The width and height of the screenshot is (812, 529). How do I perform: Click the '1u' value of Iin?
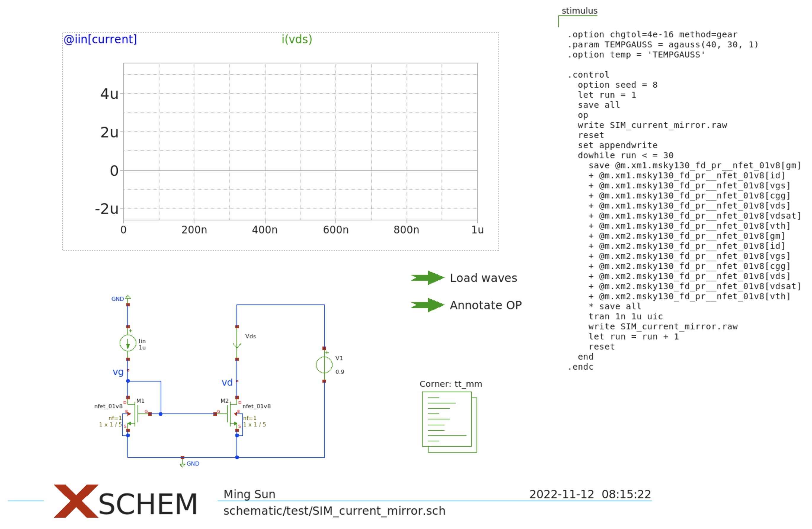(142, 347)
